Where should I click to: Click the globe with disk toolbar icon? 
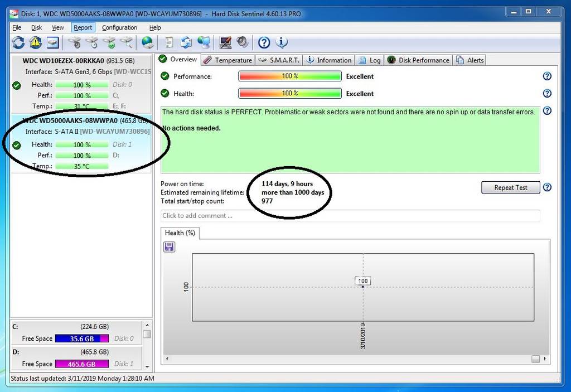147,42
